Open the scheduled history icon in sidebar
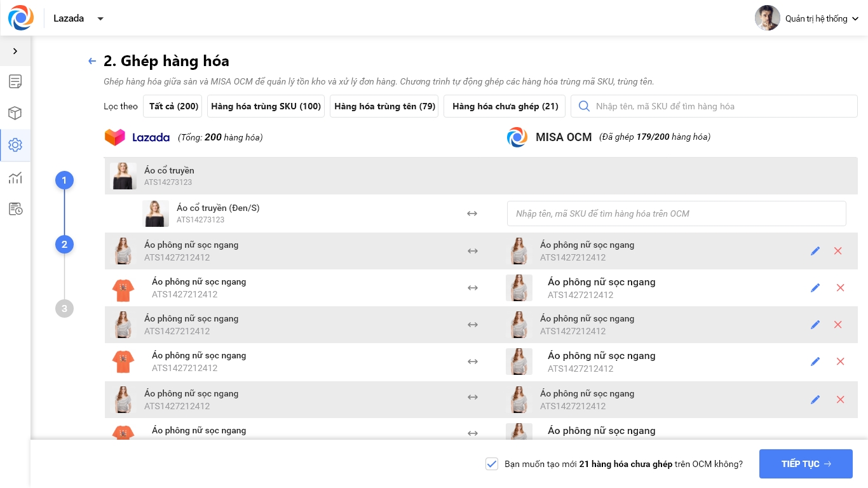The image size is (868, 488). point(15,209)
